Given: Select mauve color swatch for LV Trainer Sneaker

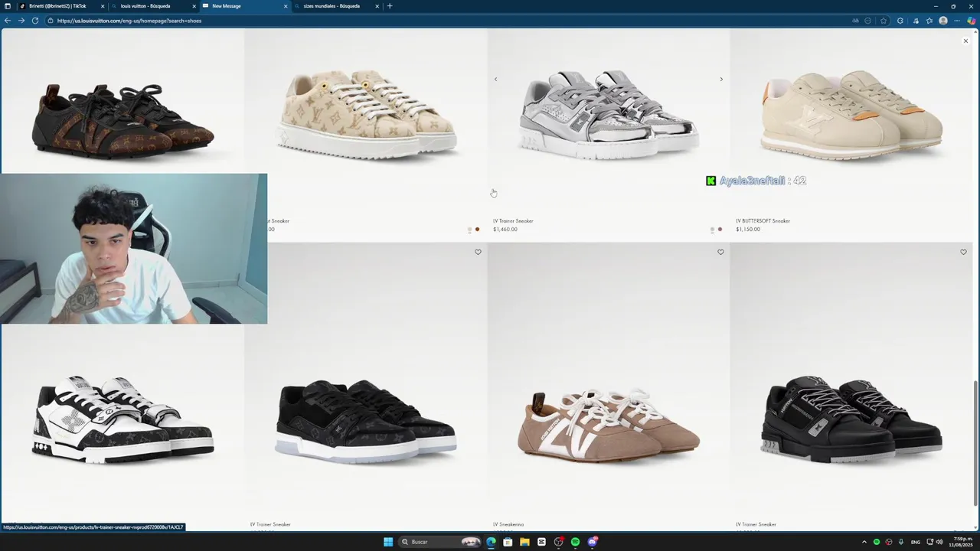Looking at the screenshot, I should pos(720,230).
